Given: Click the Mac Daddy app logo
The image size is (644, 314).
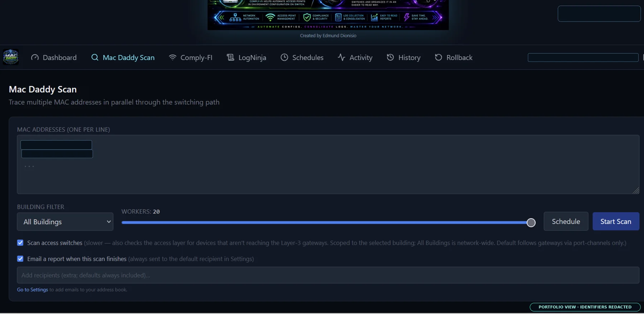Looking at the screenshot, I should pos(11,57).
